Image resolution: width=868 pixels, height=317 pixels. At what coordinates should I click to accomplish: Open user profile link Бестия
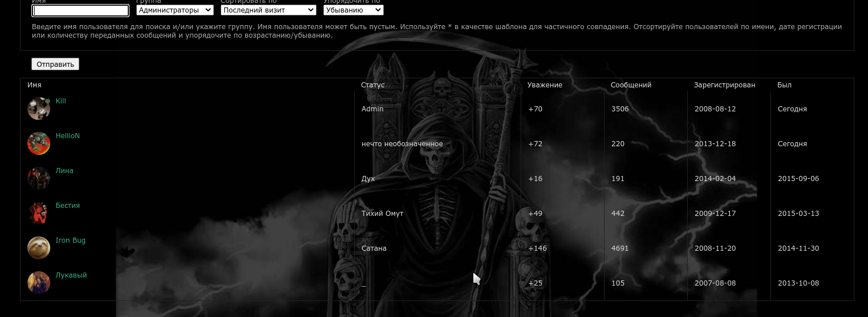[68, 206]
